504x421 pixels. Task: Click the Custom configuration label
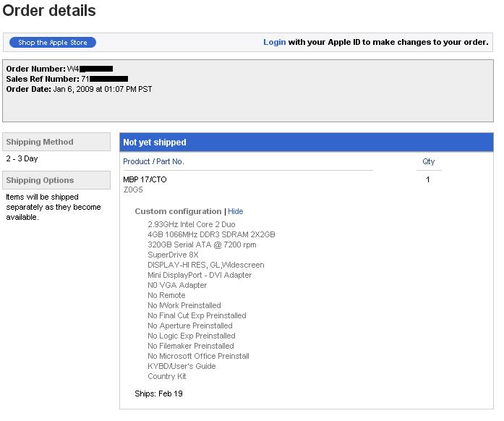tap(178, 211)
